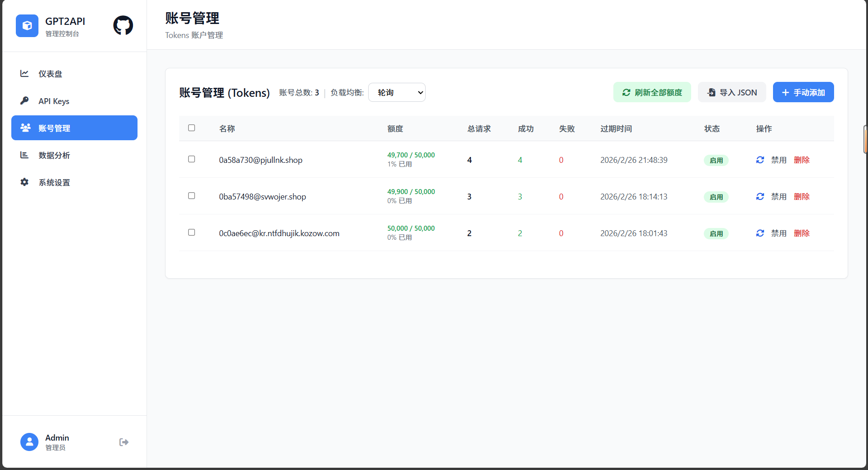Screen dimensions: 868x470
Task: Open 数据分析 via the chart icon
Action: click(24, 155)
